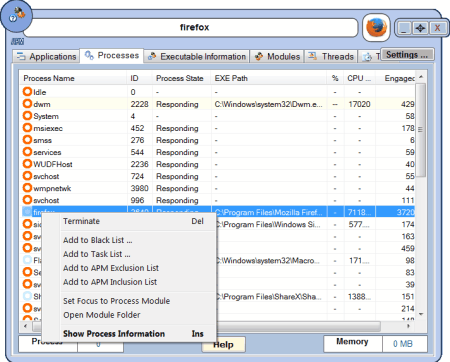The image size is (450, 362).
Task: Click the Firefox logo icon in header
Action: 376,28
